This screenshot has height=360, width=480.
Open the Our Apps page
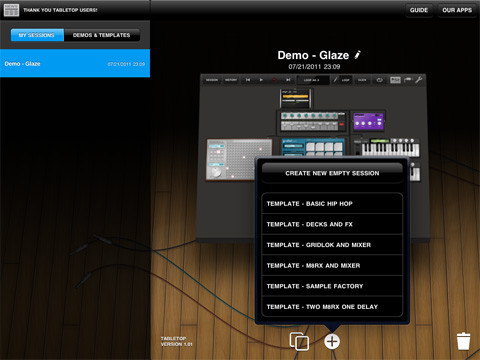(x=457, y=10)
